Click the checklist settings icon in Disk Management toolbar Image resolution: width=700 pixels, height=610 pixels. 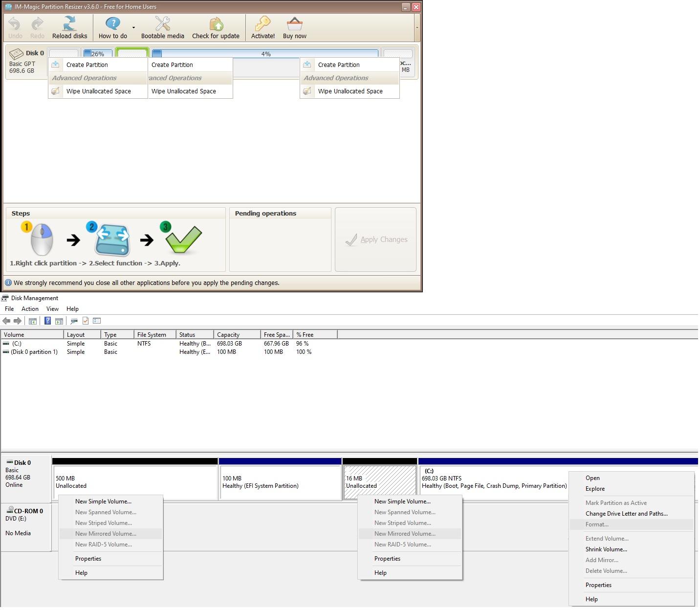pyautogui.click(x=97, y=321)
